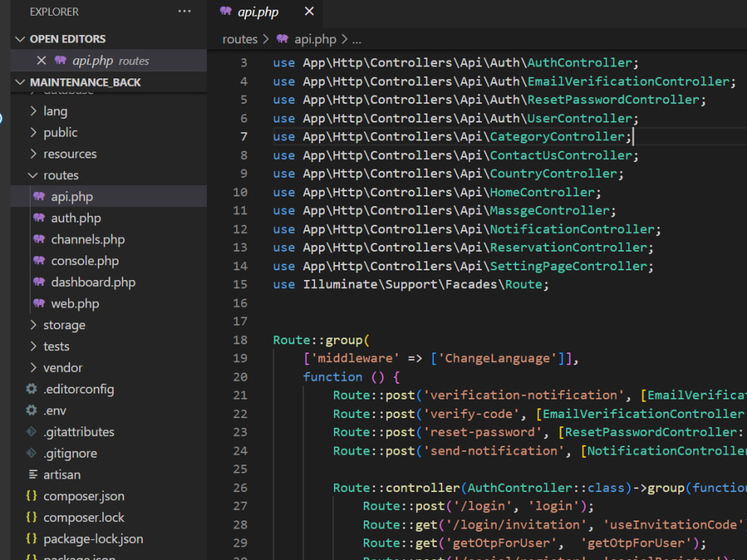
Task: Open composer.json file
Action: pos(84,497)
